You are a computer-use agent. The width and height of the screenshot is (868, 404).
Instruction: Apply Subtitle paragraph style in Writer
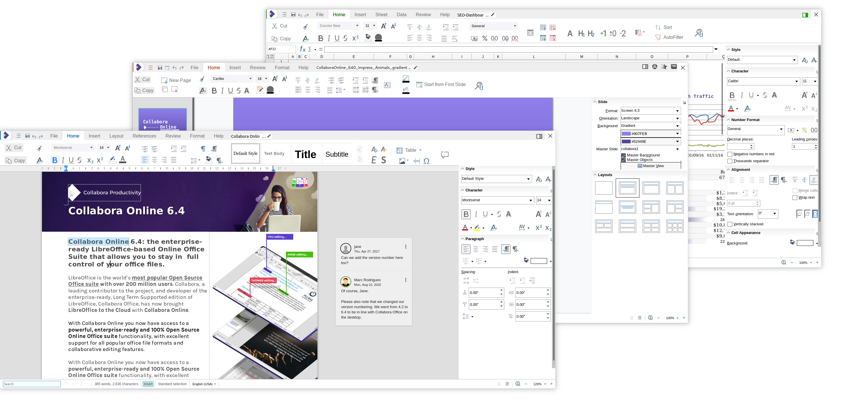337,154
